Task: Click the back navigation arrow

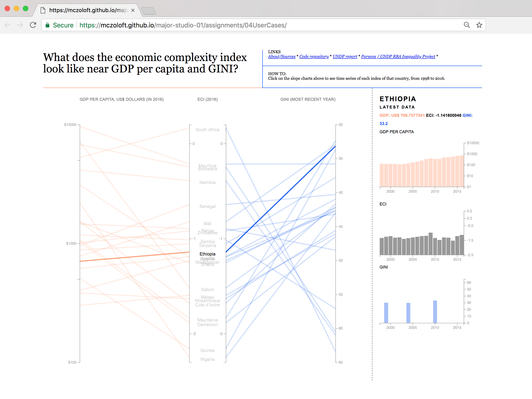Action: [8, 25]
